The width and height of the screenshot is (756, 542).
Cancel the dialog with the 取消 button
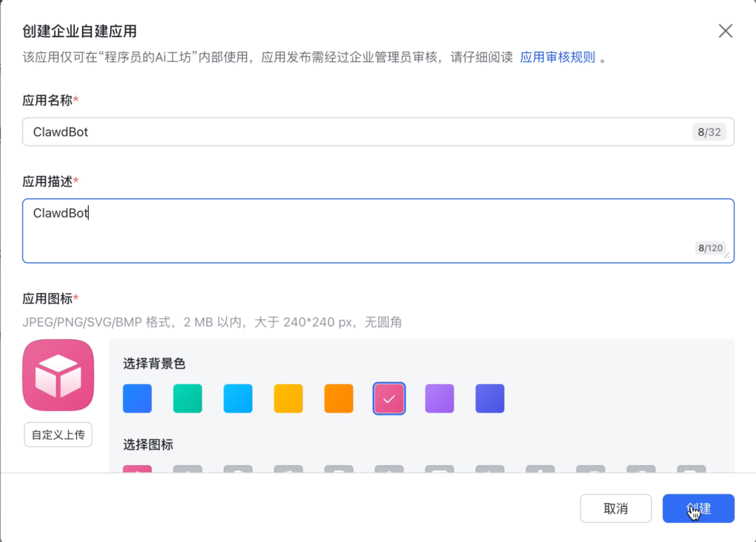click(616, 508)
